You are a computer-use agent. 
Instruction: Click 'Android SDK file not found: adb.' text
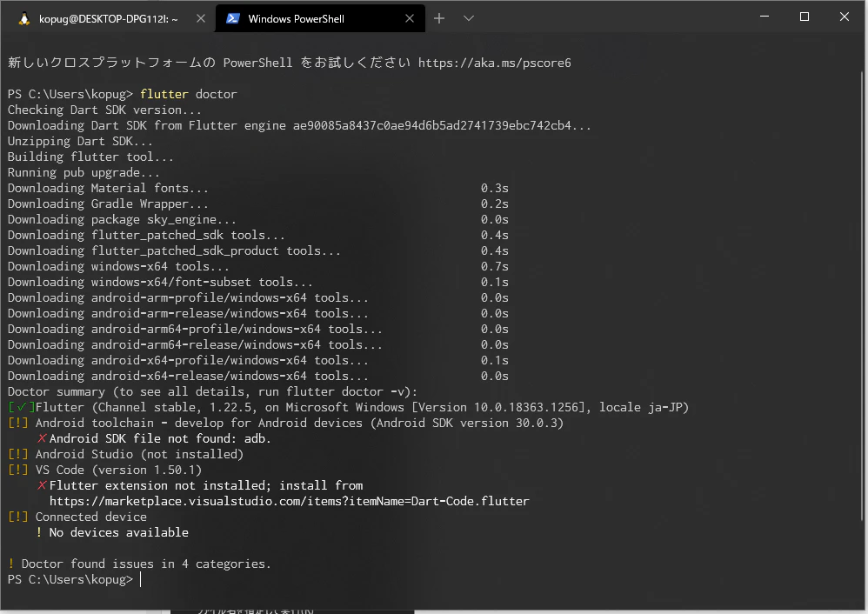[x=160, y=439]
